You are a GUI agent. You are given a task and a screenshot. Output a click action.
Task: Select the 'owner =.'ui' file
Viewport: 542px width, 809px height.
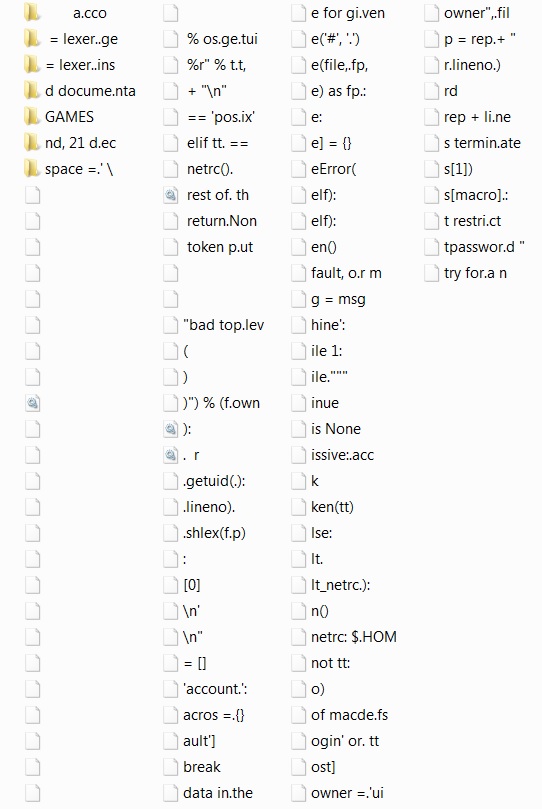click(347, 793)
